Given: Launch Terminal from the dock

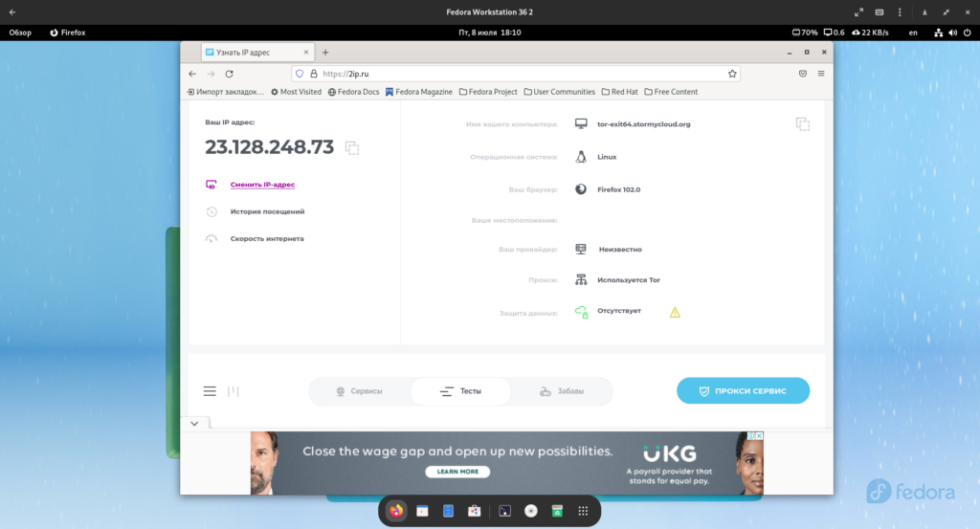Looking at the screenshot, I should pyautogui.click(x=506, y=512).
